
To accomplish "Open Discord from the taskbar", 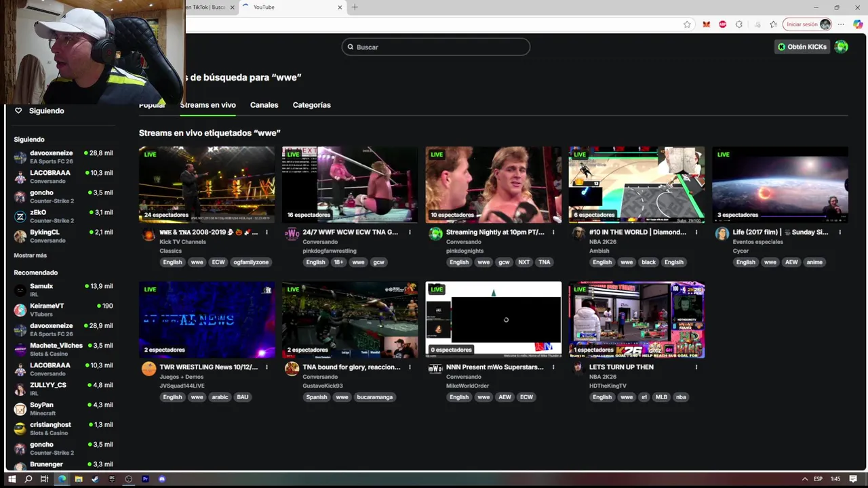I will click(161, 479).
